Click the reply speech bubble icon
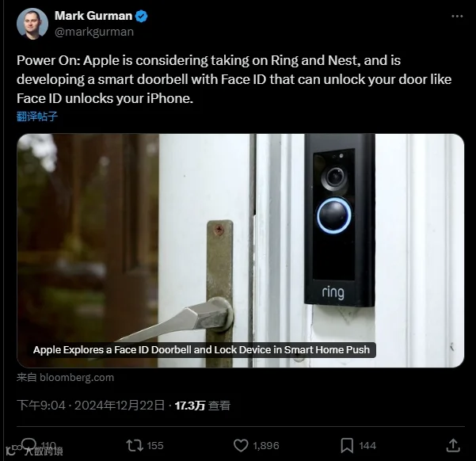The image size is (476, 461). 29,444
